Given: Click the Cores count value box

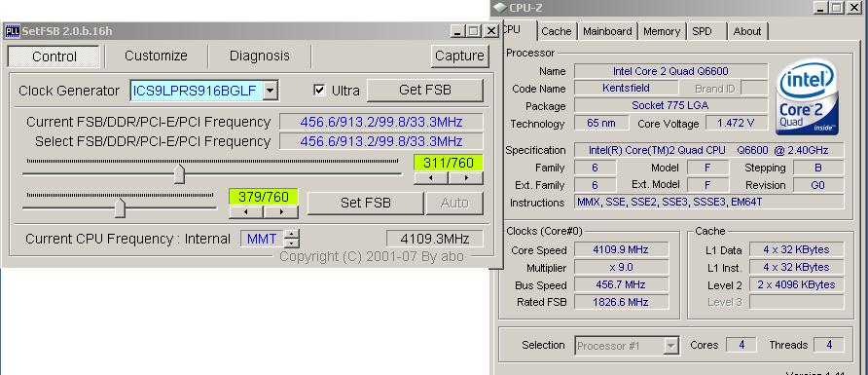Looking at the screenshot, I should tap(741, 345).
